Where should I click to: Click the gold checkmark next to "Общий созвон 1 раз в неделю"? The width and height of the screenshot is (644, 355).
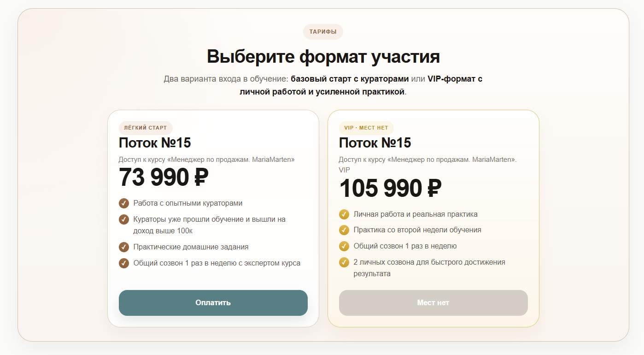tap(344, 246)
